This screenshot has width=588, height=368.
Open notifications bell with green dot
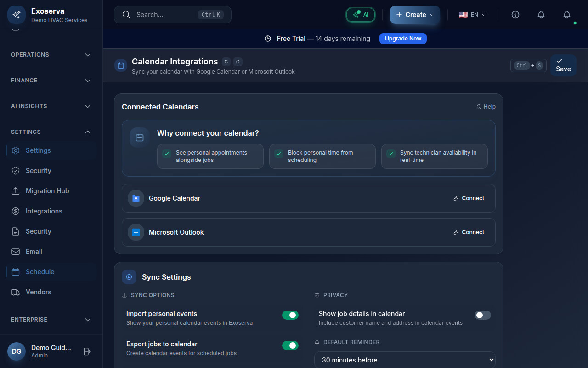click(x=567, y=15)
